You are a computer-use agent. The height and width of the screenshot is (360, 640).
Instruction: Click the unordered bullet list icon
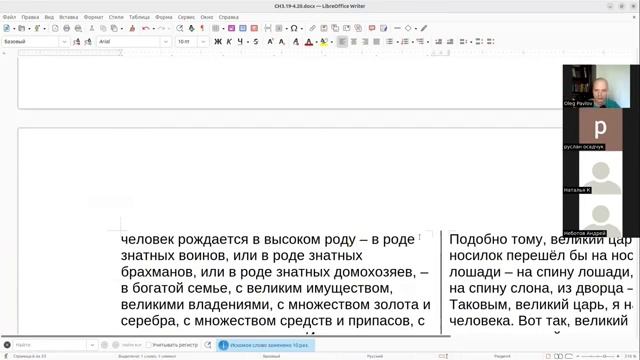(389, 42)
